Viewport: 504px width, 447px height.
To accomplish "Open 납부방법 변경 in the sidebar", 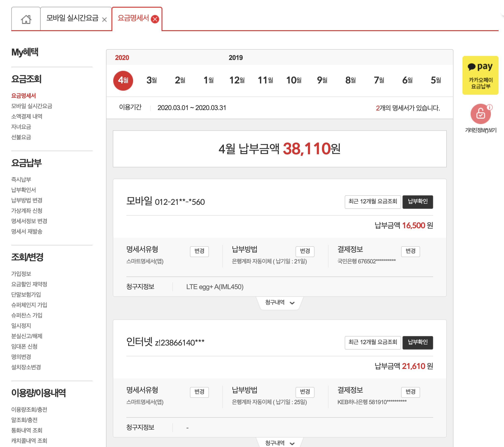I will point(27,200).
